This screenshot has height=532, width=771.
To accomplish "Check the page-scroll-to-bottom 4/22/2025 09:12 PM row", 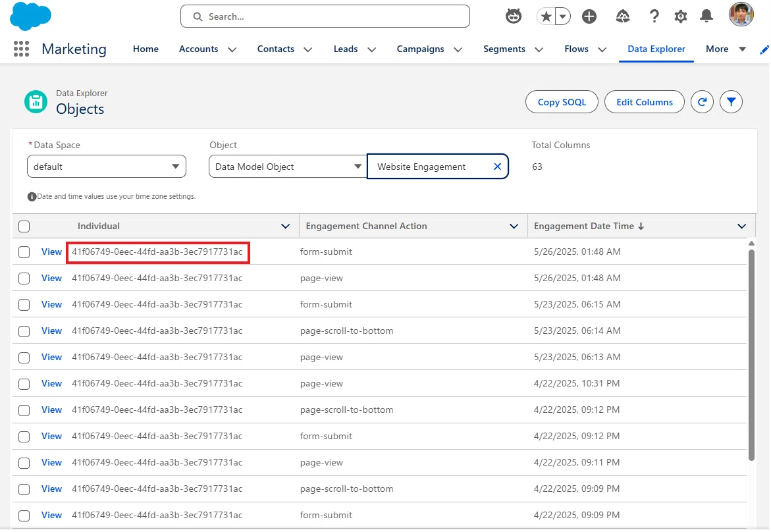I will [x=24, y=410].
